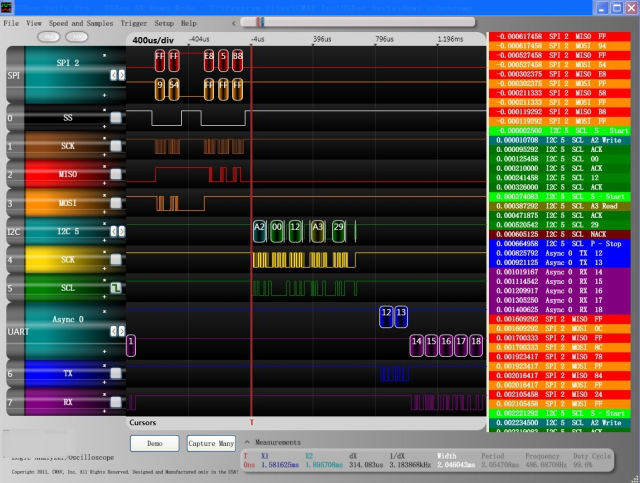Jump to next I2C 5 decode with right arrow
Image resolution: width=640 pixels, height=483 pixels.
[x=121, y=231]
